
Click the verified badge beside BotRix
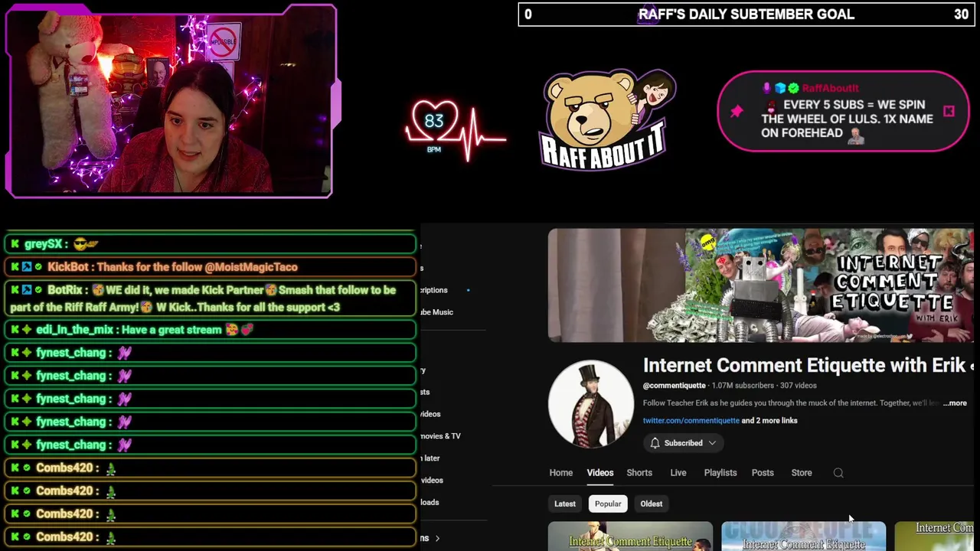coord(38,290)
